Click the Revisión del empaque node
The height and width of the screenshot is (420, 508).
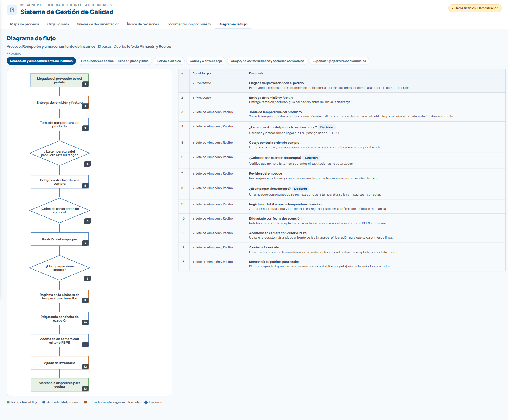coord(60,239)
